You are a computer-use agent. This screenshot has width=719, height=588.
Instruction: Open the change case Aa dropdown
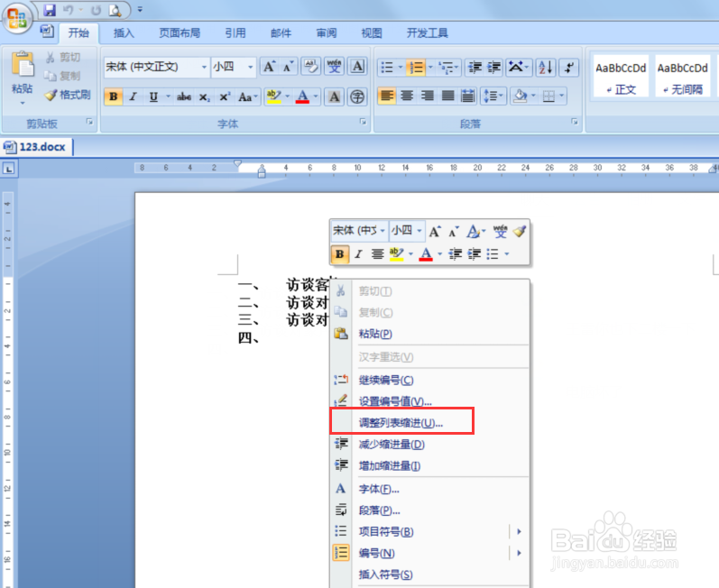(247, 96)
